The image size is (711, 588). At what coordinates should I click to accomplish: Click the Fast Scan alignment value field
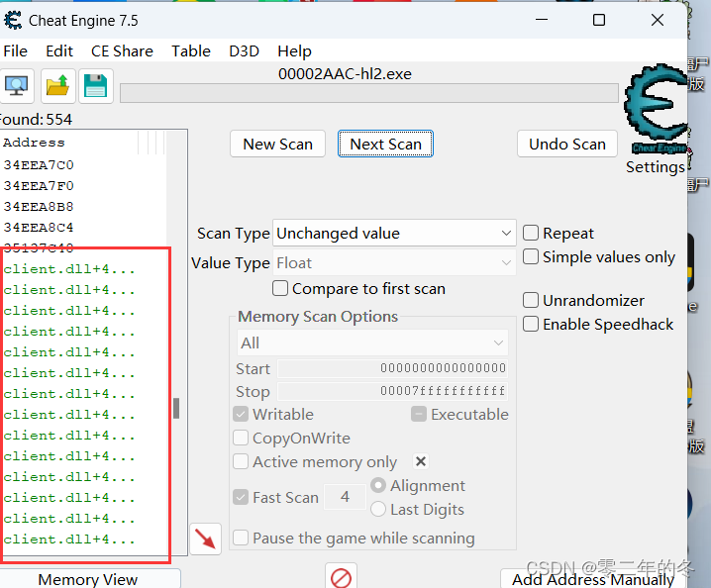tap(345, 497)
